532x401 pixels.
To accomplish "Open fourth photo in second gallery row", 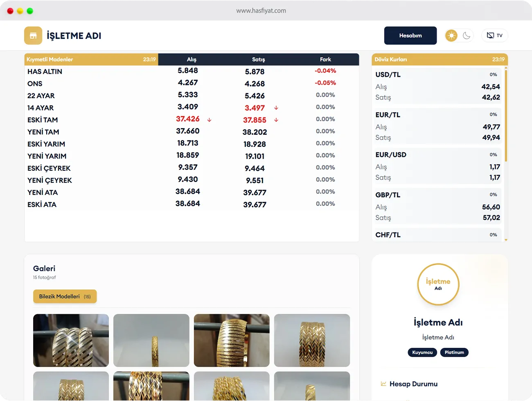I will point(312,386).
